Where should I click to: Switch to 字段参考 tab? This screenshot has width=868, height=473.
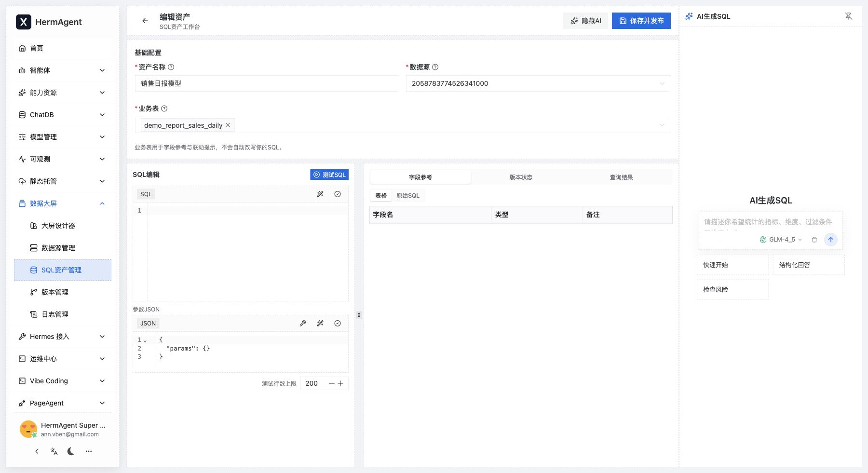click(420, 177)
